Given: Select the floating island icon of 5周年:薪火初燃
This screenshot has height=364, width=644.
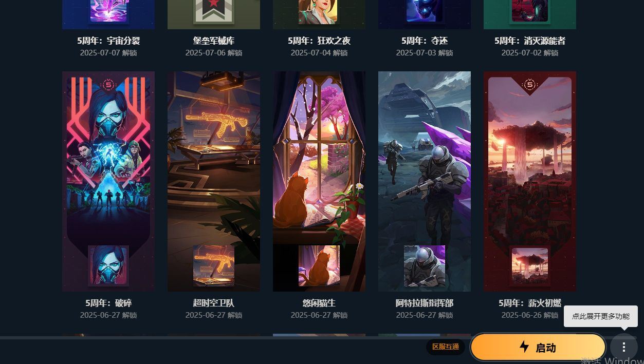Looking at the screenshot, I should (x=530, y=265).
